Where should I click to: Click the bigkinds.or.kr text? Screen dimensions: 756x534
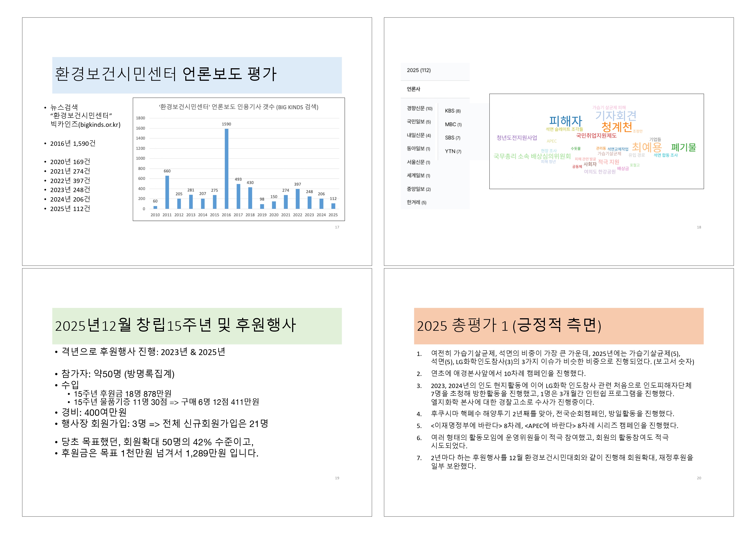[100, 125]
